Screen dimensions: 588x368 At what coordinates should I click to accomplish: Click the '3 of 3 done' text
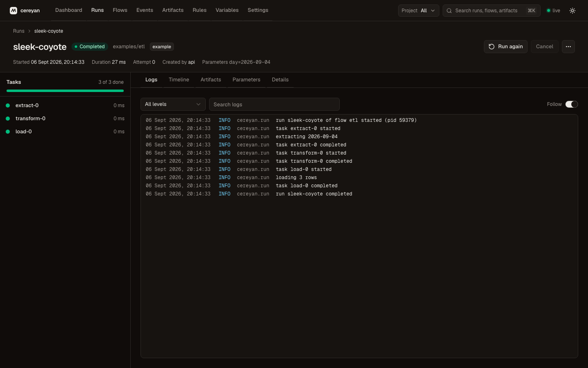[111, 82]
